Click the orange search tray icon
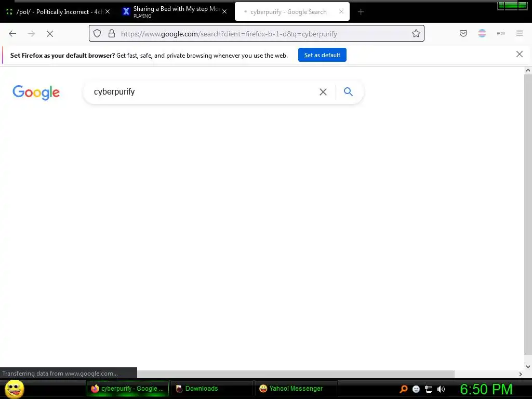The width and height of the screenshot is (532, 399). [x=403, y=389]
